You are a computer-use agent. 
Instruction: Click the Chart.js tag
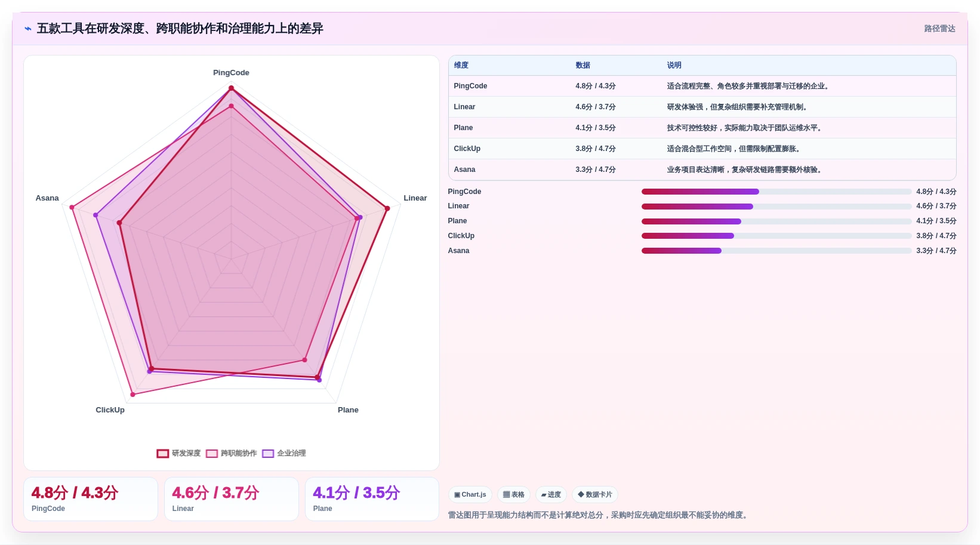(x=470, y=495)
